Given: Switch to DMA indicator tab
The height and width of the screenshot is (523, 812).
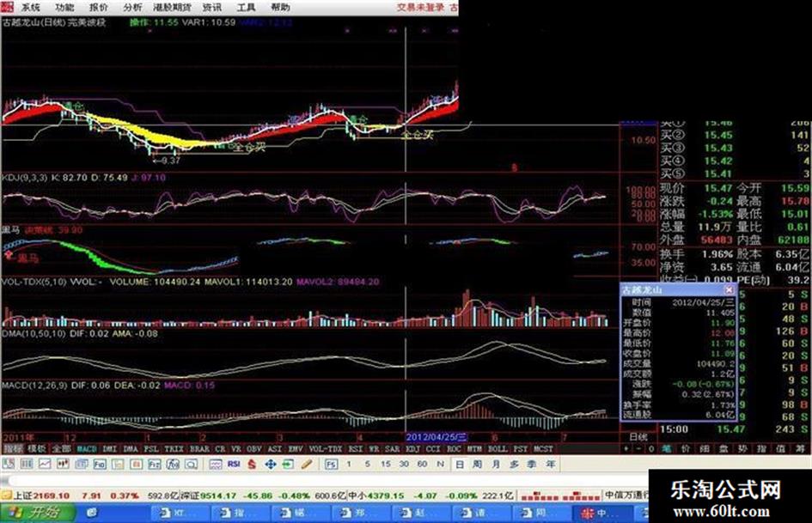Looking at the screenshot, I should coord(131,449).
